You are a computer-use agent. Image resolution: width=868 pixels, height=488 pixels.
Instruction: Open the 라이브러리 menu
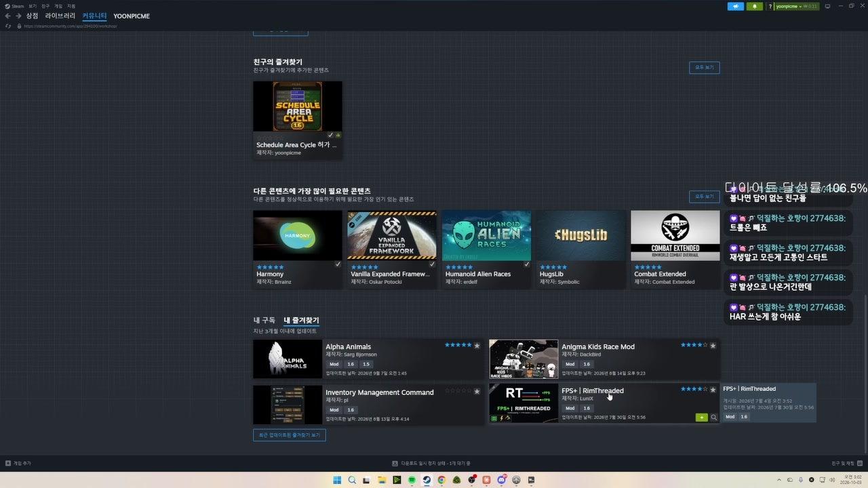[60, 16]
